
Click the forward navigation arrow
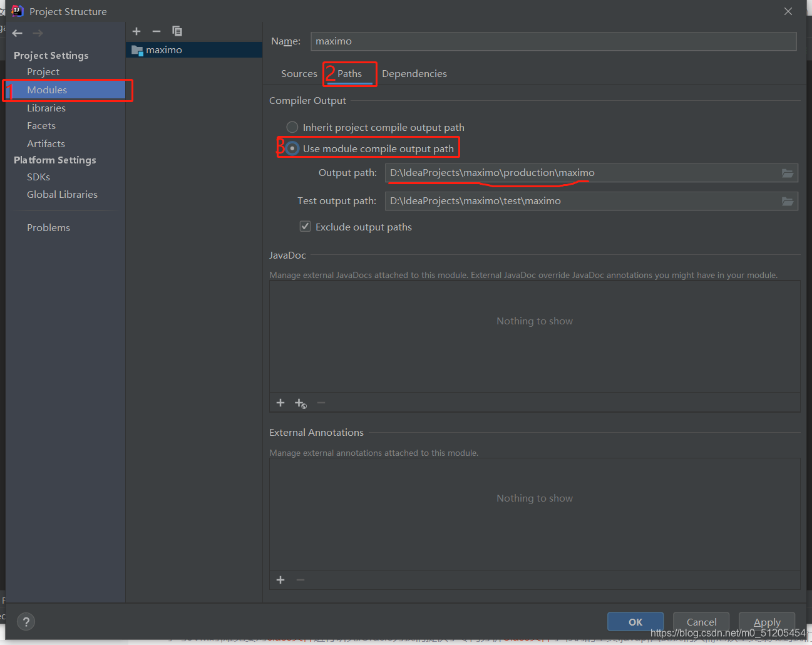38,33
